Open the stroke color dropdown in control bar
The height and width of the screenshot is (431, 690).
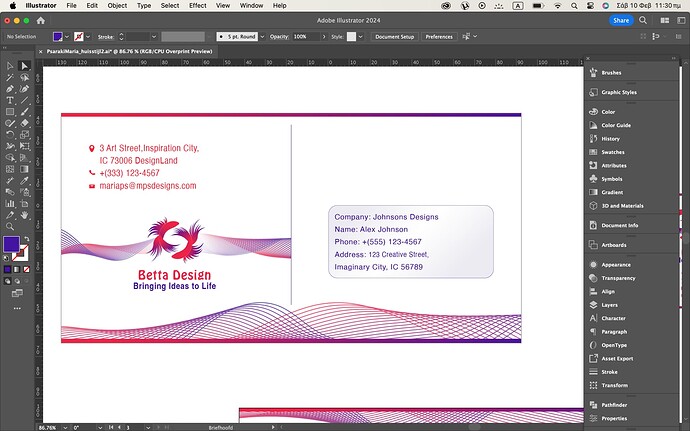[88, 37]
